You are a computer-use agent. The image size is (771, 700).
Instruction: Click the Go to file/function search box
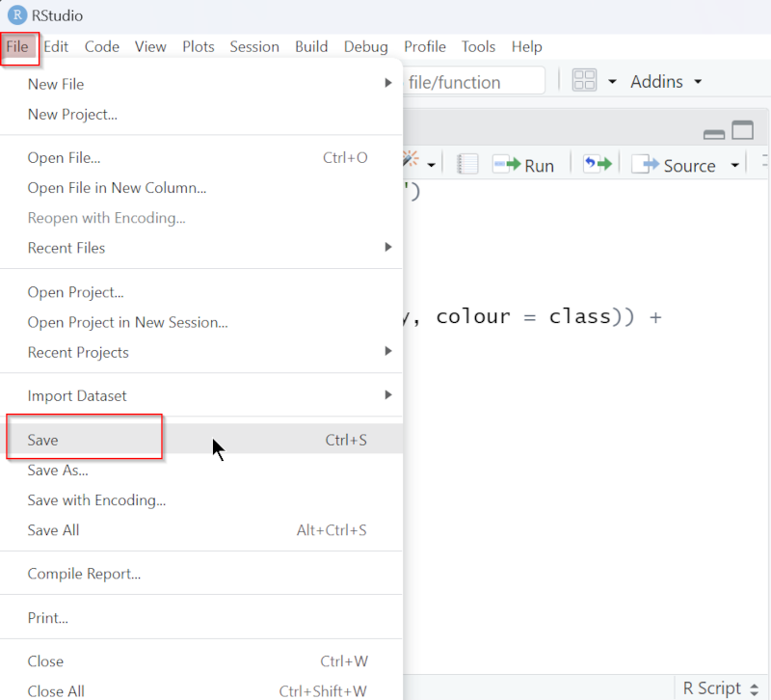pos(472,81)
